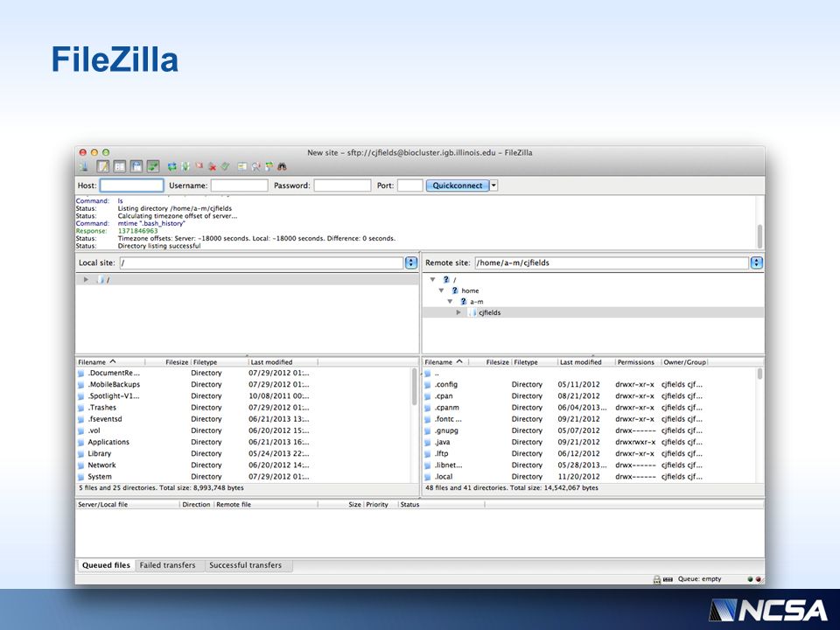Reconnect to last server toolbar icon
The image size is (840, 630).
pyautogui.click(x=226, y=166)
